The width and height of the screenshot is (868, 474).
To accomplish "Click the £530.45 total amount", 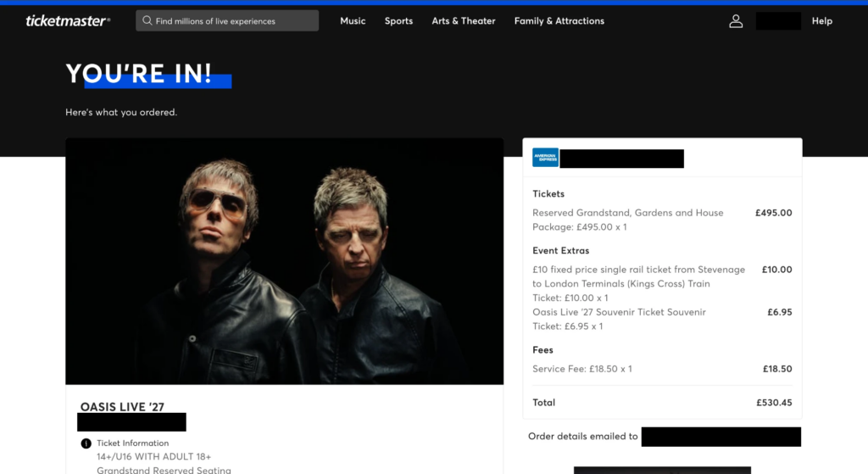I will click(x=774, y=403).
